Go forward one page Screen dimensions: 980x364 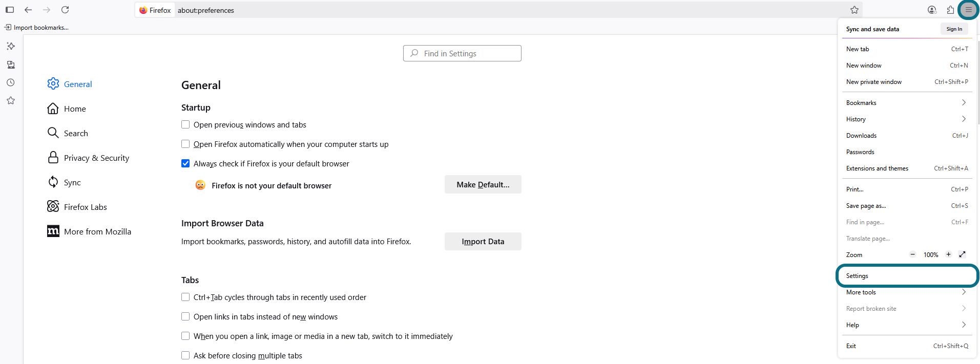point(47,10)
